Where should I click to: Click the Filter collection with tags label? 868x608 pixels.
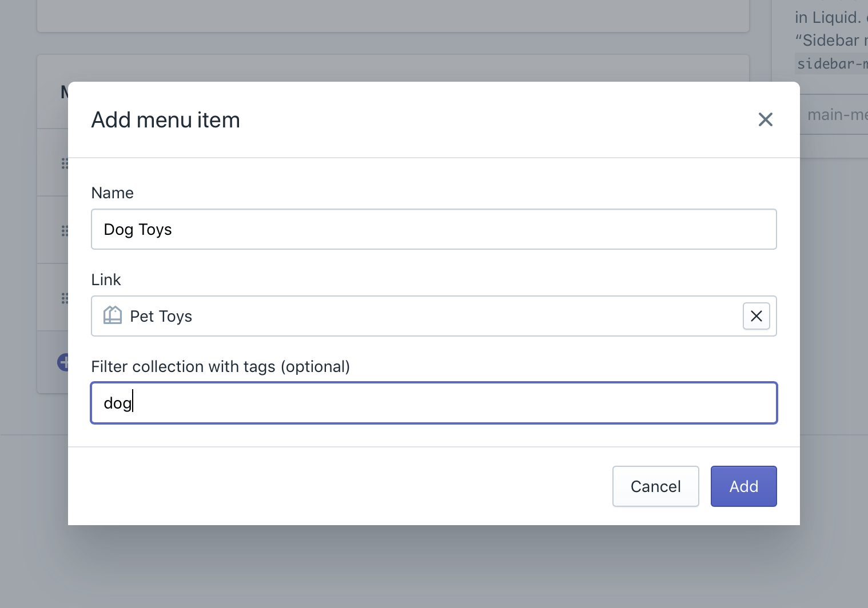pos(221,367)
